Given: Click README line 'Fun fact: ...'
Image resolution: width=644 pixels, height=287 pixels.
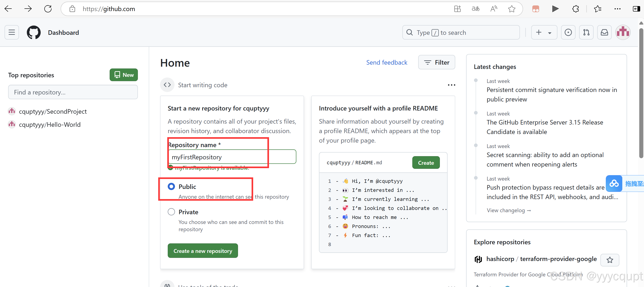Looking at the screenshot, I should (x=371, y=235).
